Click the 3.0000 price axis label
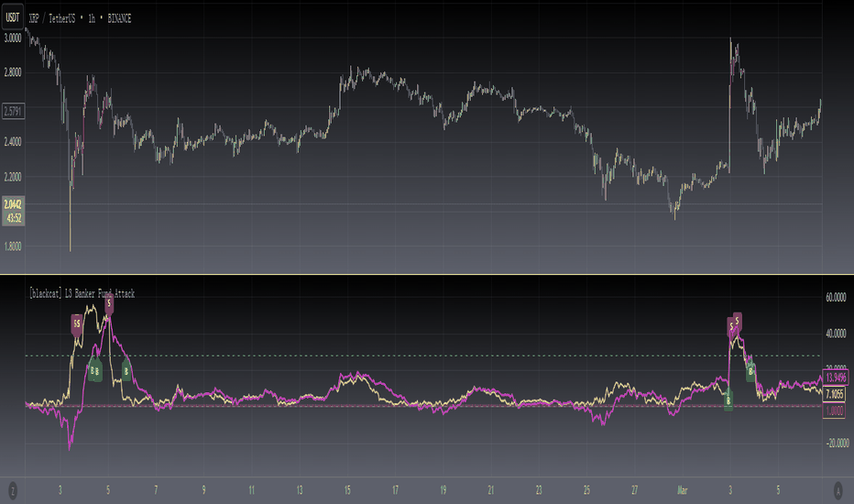The height and width of the screenshot is (504, 854). pyautogui.click(x=13, y=38)
